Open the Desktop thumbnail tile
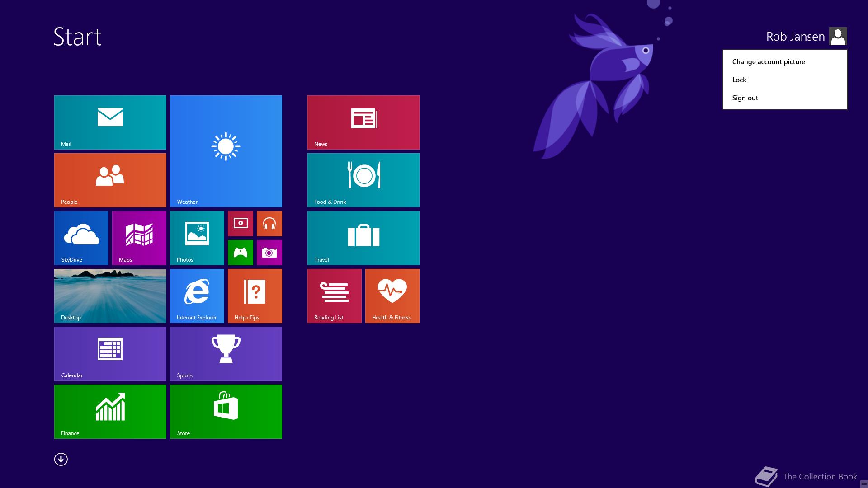Screen dimensions: 868x488 (110, 296)
